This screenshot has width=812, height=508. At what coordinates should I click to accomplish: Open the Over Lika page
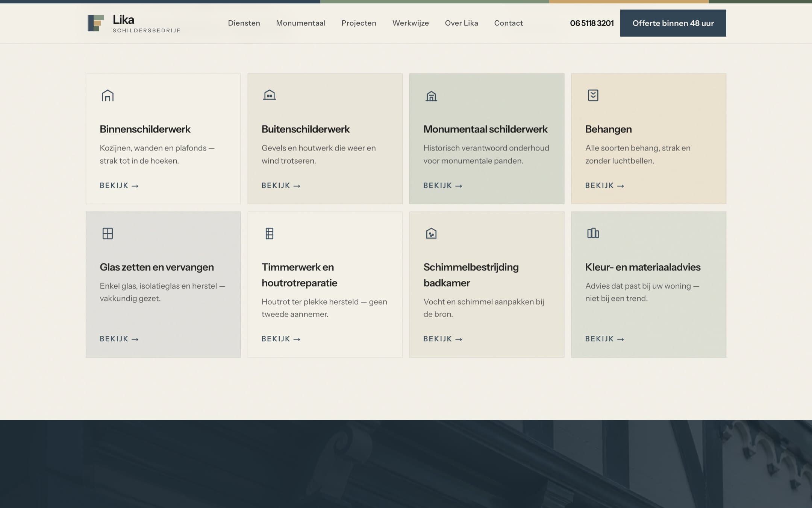pyautogui.click(x=461, y=23)
